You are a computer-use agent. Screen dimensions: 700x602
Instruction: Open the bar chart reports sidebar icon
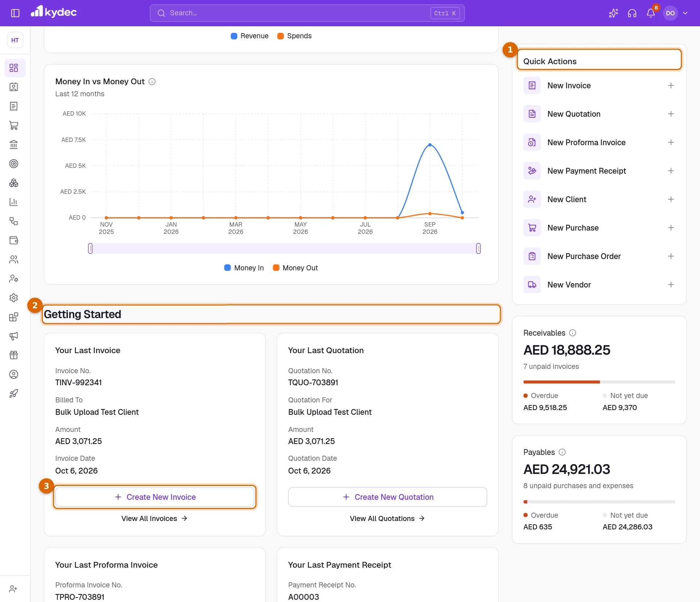(14, 202)
